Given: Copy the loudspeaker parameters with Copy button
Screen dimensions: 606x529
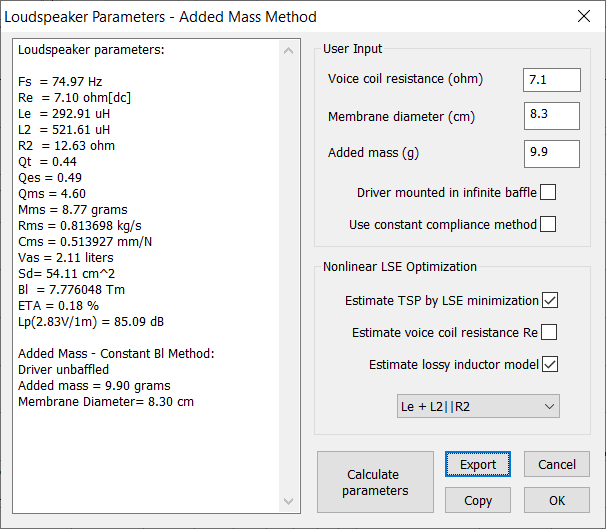Looking at the screenshot, I should (478, 499).
